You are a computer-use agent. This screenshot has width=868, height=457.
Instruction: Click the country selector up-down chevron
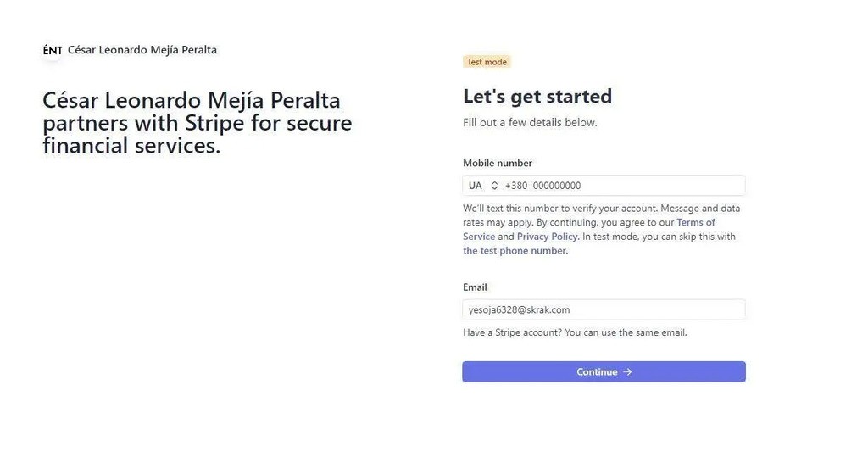(x=494, y=186)
